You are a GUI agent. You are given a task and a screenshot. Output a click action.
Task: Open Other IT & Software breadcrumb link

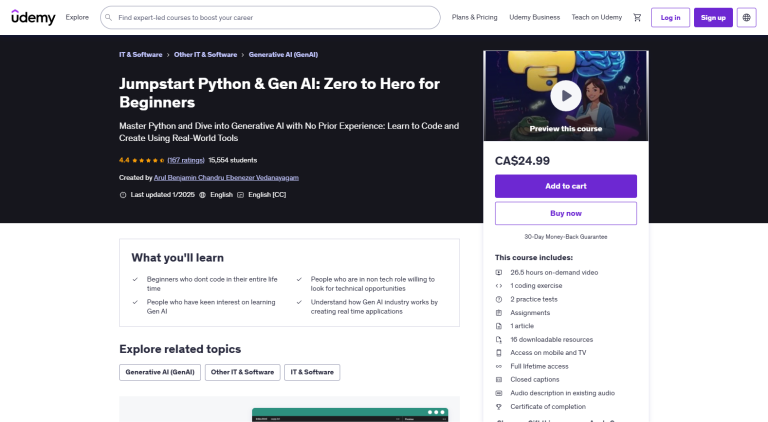205,55
